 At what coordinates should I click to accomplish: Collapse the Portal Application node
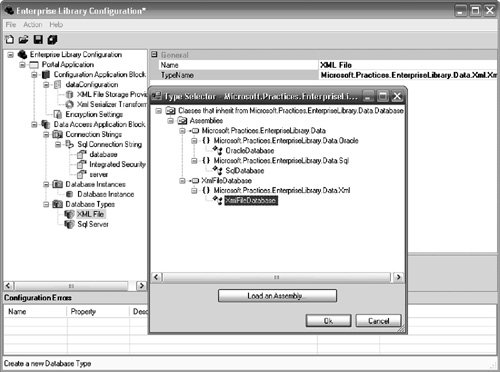[x=22, y=65]
